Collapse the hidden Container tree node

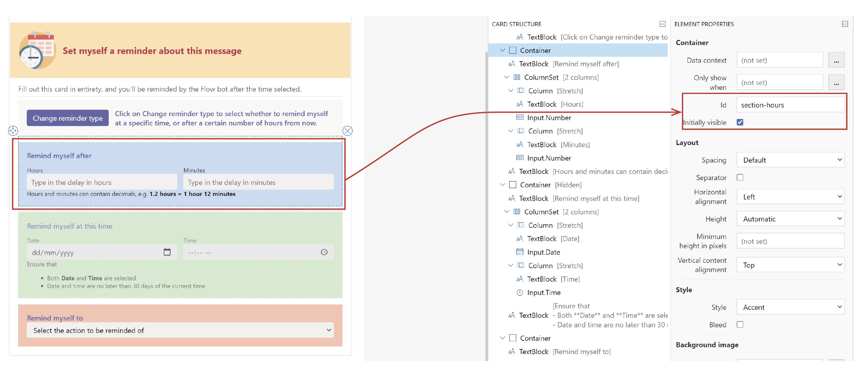point(502,184)
